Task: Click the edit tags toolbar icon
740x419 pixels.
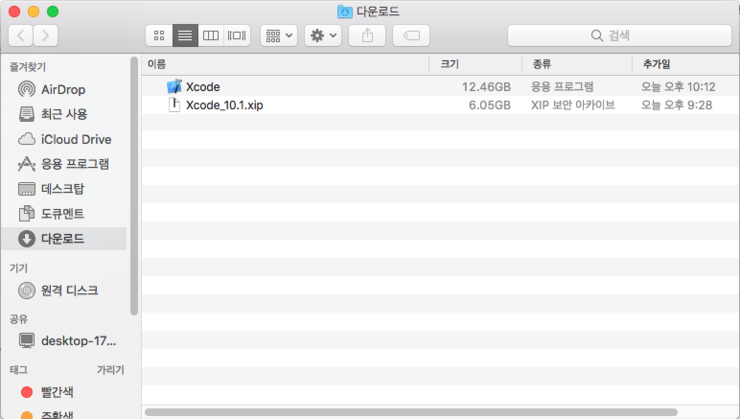Action: pos(411,35)
